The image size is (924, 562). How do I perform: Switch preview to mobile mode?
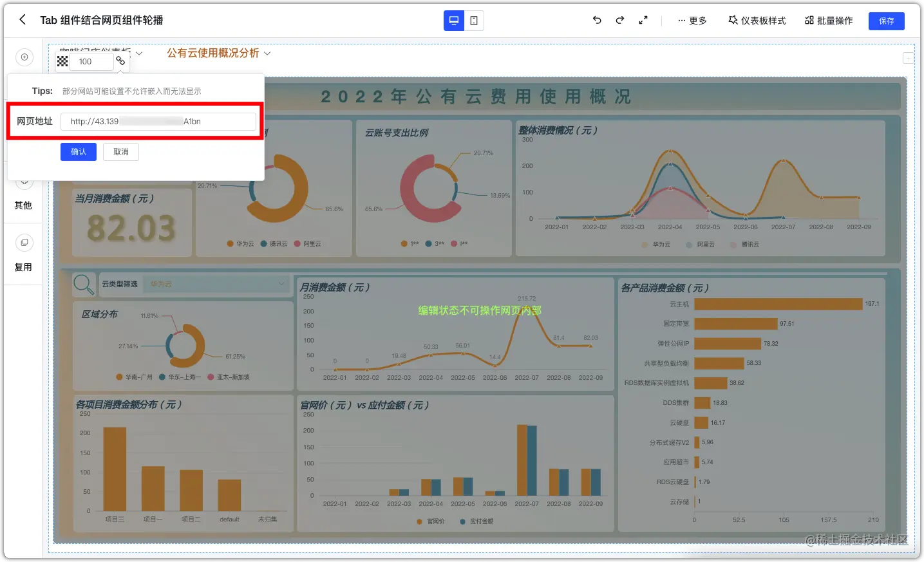point(474,20)
